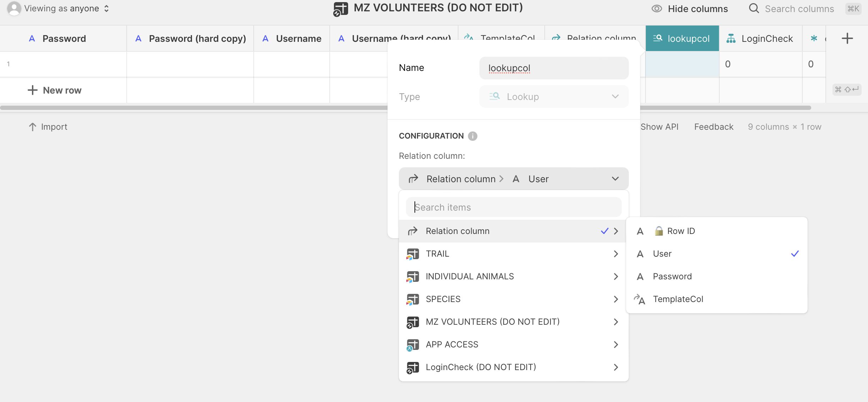Open INDIVIDUAL ANIMALS menu entry
Screen dimensions: 868x402
click(x=469, y=277)
